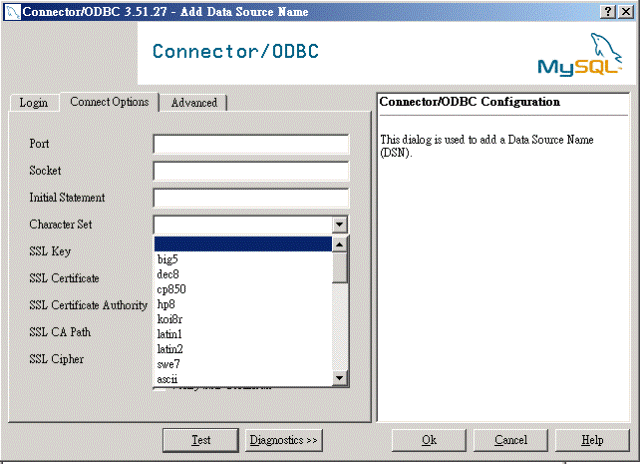Image resolution: width=640 pixels, height=464 pixels.
Task: Click the MySQL dolphin logo
Action: 580,55
